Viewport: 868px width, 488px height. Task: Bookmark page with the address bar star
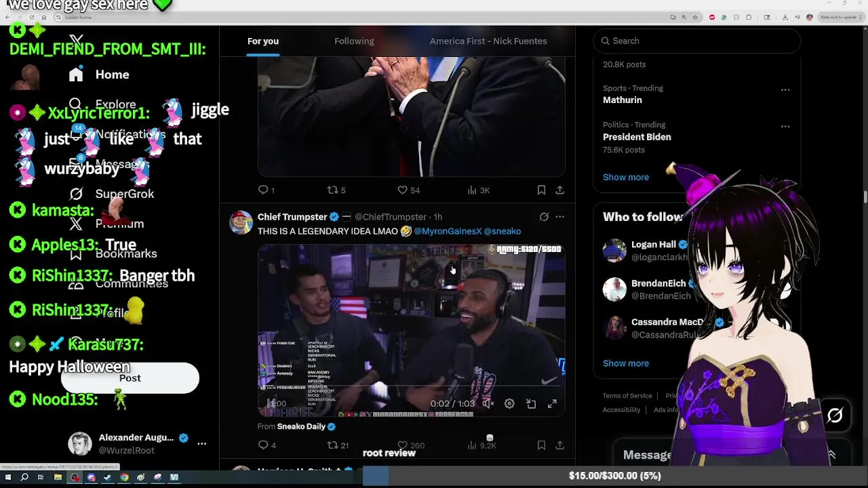coord(694,17)
